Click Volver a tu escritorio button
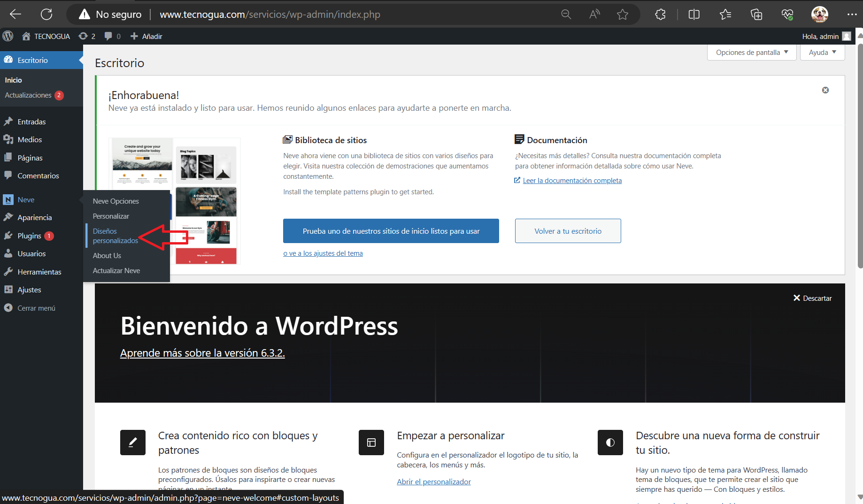 coord(568,231)
